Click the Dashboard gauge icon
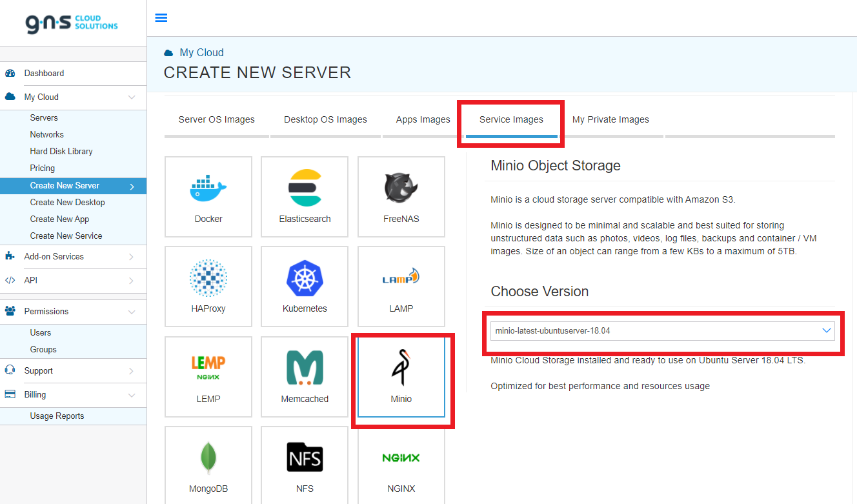Viewport: 857px width, 504px height. [x=10, y=73]
